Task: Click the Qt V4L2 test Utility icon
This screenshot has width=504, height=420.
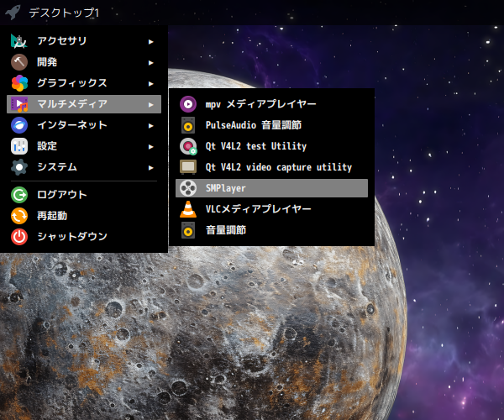Action: [188, 146]
